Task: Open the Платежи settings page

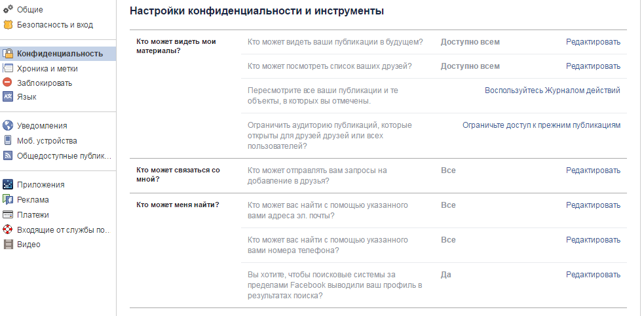Action: tap(33, 215)
